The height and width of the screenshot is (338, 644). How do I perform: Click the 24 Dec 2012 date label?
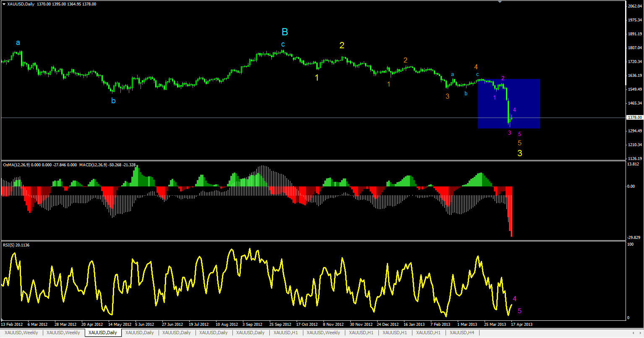(388, 325)
